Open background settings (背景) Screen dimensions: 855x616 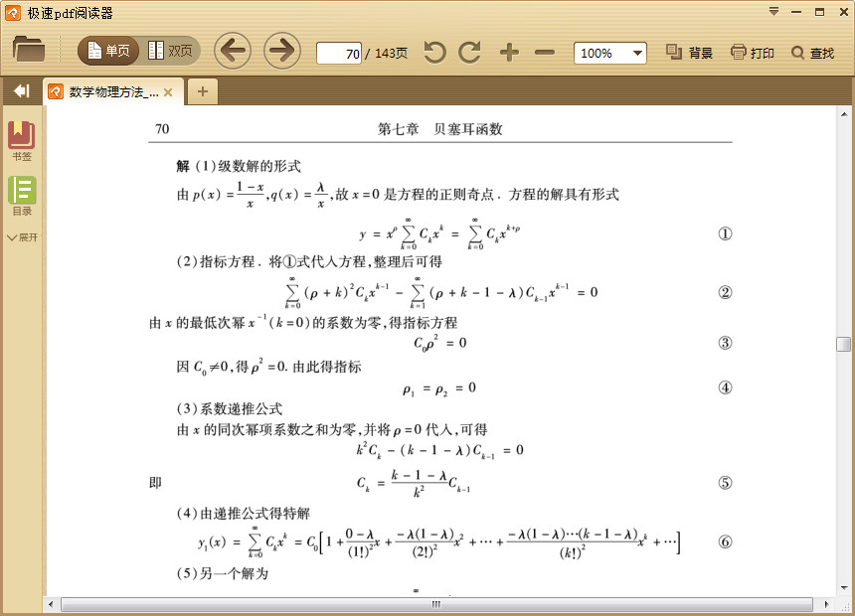689,53
